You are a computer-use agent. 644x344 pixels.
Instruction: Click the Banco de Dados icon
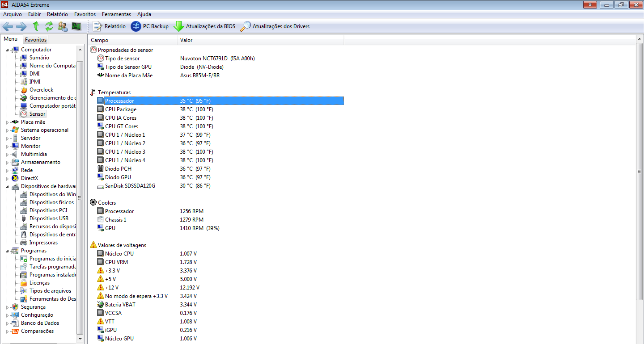click(15, 323)
